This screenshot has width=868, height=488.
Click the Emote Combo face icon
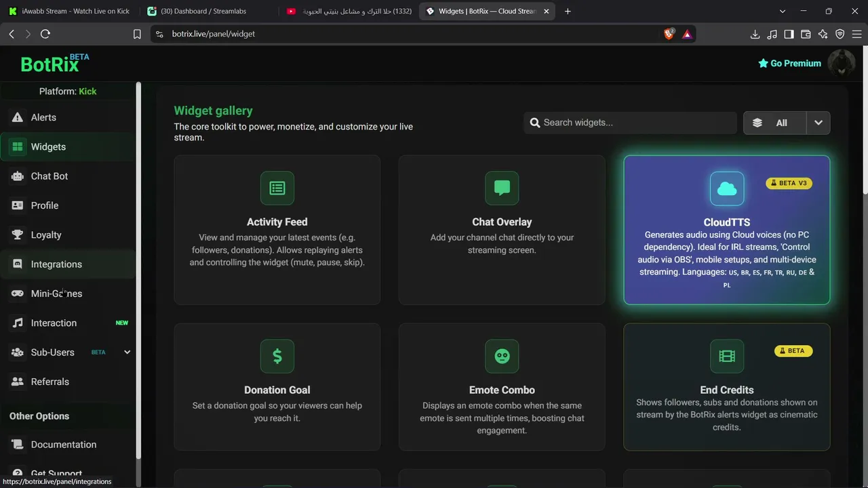tap(502, 357)
